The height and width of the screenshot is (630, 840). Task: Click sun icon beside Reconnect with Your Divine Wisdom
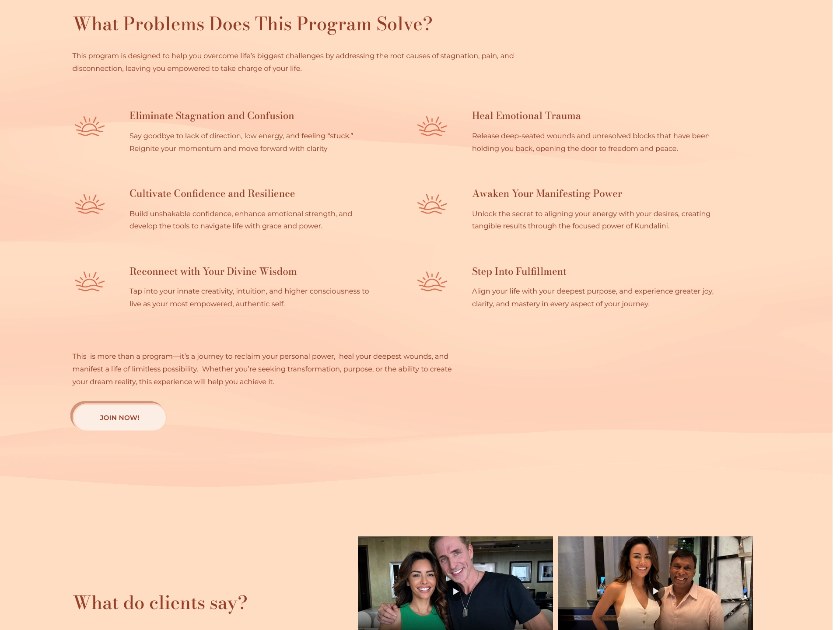pyautogui.click(x=90, y=282)
